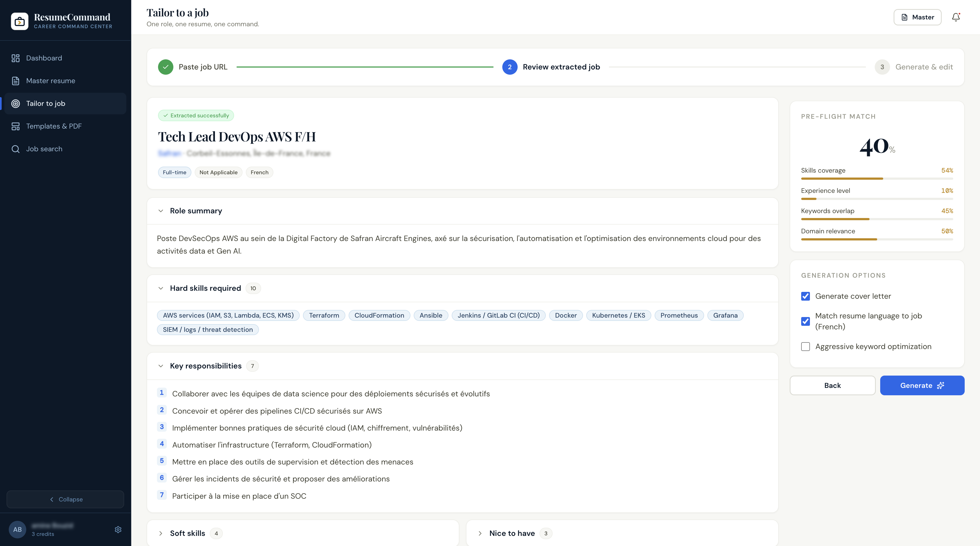The width and height of the screenshot is (980, 546).
Task: Go to Tailor to job menu item
Action: point(65,103)
